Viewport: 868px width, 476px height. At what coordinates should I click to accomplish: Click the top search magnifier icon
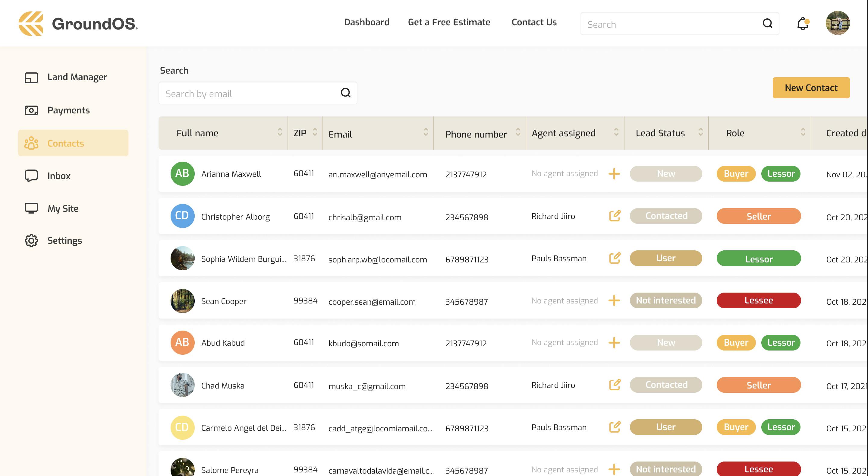click(x=768, y=23)
